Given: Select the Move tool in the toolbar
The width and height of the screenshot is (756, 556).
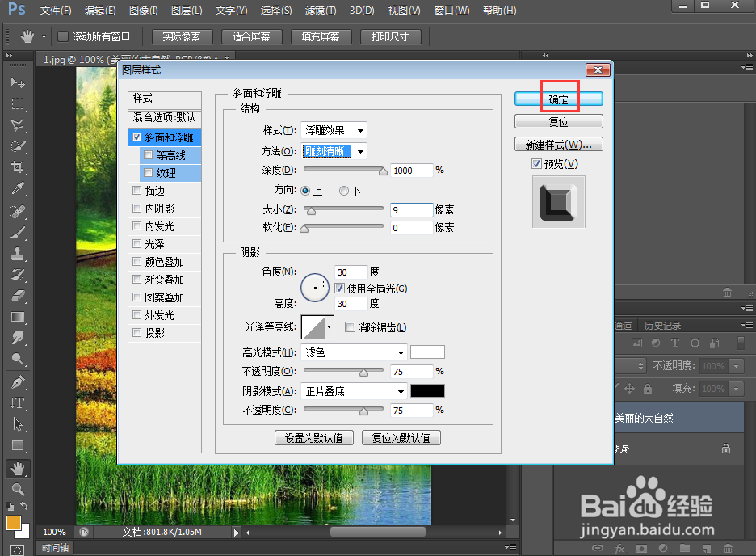Looking at the screenshot, I should 18,82.
